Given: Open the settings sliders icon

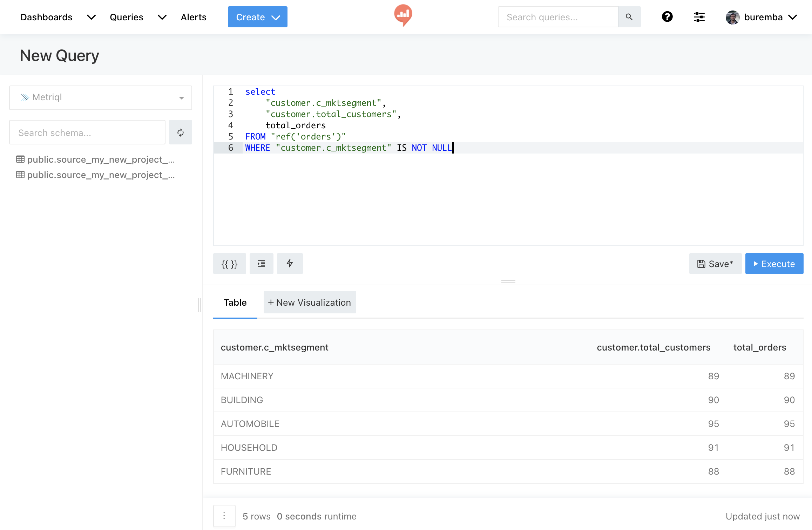Looking at the screenshot, I should pos(699,17).
